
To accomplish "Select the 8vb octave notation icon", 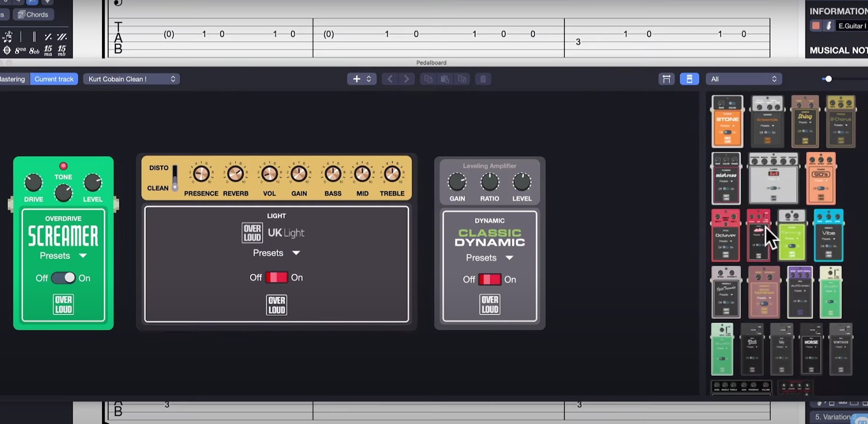I will tap(34, 50).
